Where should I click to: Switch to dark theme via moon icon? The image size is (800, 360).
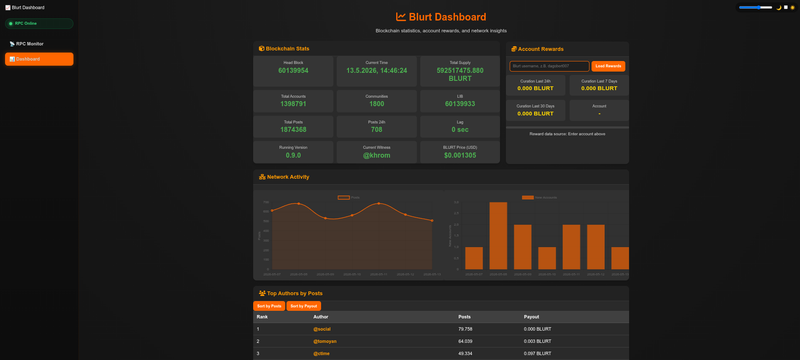tap(779, 8)
